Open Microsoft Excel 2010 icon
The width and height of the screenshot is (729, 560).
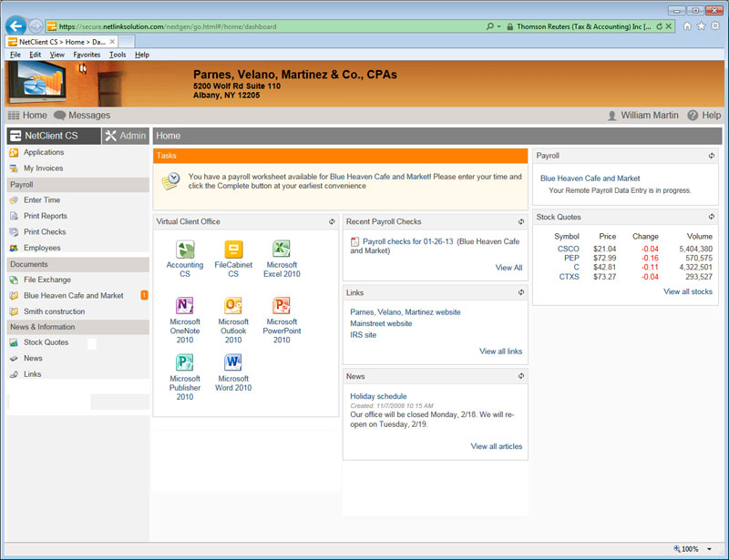tap(282, 249)
